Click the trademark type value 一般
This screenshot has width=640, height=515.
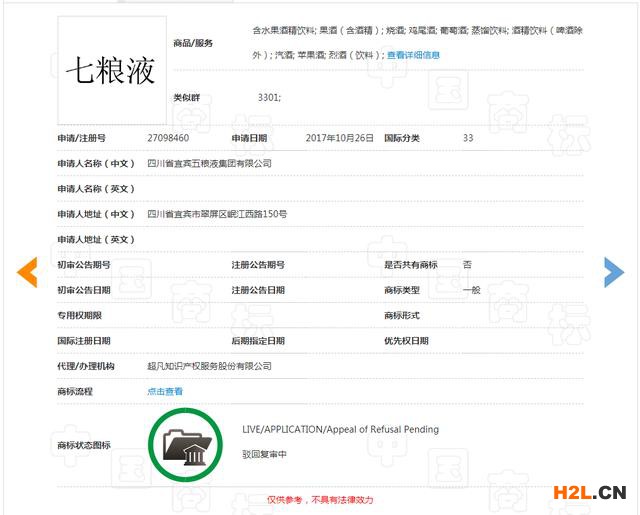pyautogui.click(x=472, y=289)
